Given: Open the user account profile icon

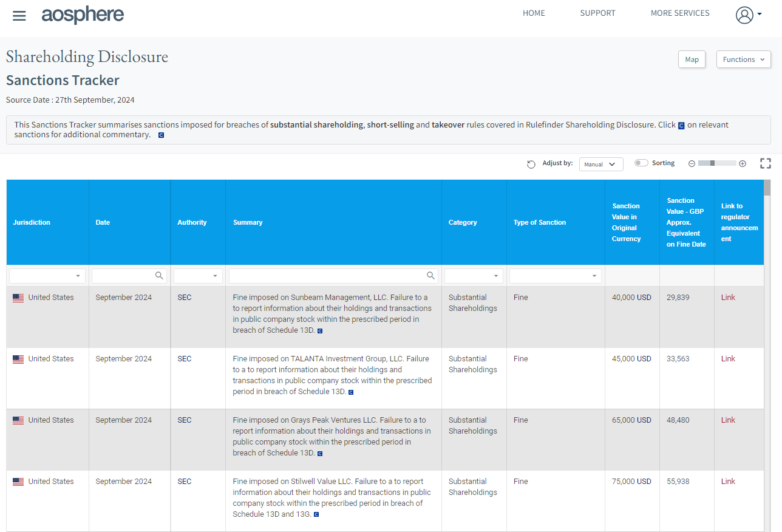Looking at the screenshot, I should point(744,15).
